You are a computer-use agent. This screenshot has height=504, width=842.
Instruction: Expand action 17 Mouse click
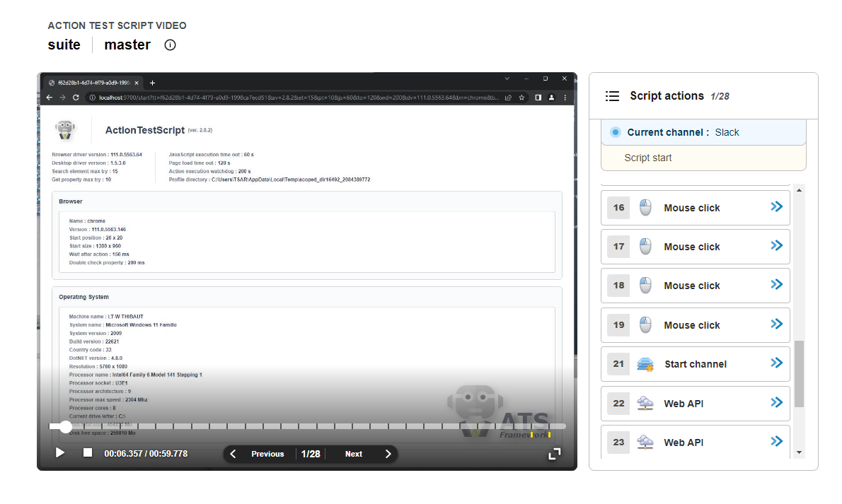(x=776, y=246)
